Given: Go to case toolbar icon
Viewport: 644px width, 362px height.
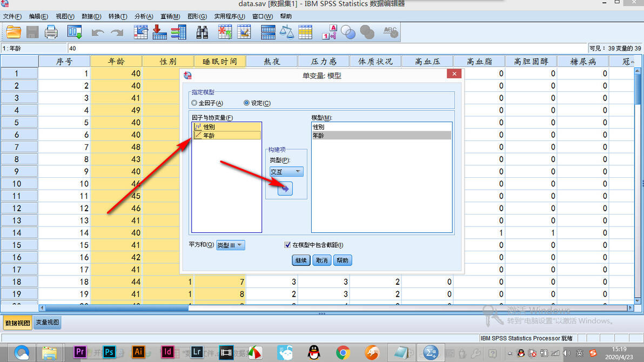Looking at the screenshot, I should coord(140,32).
